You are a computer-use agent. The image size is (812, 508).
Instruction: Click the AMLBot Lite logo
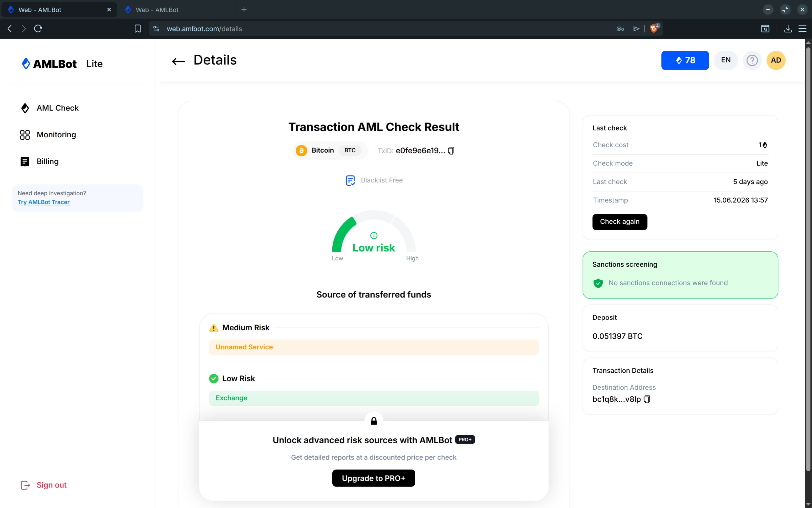point(62,63)
